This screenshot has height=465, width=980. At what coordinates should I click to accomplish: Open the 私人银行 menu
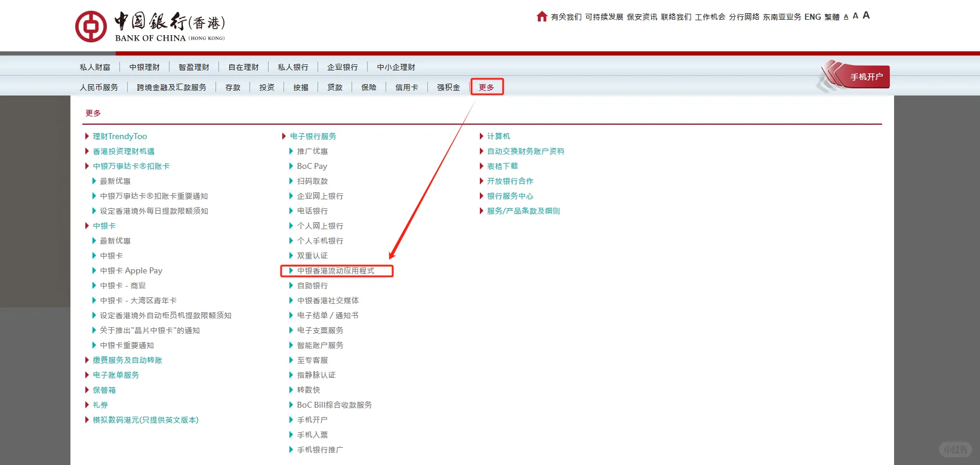coord(293,67)
